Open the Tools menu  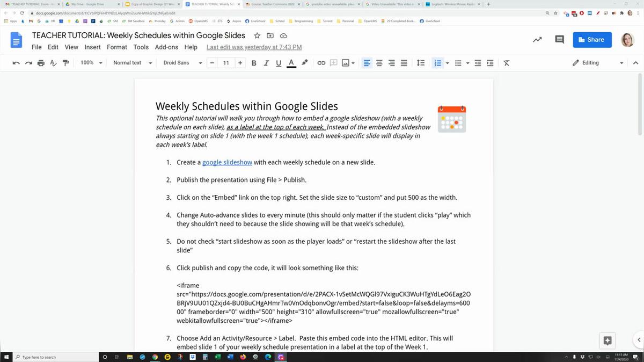pos(141,47)
